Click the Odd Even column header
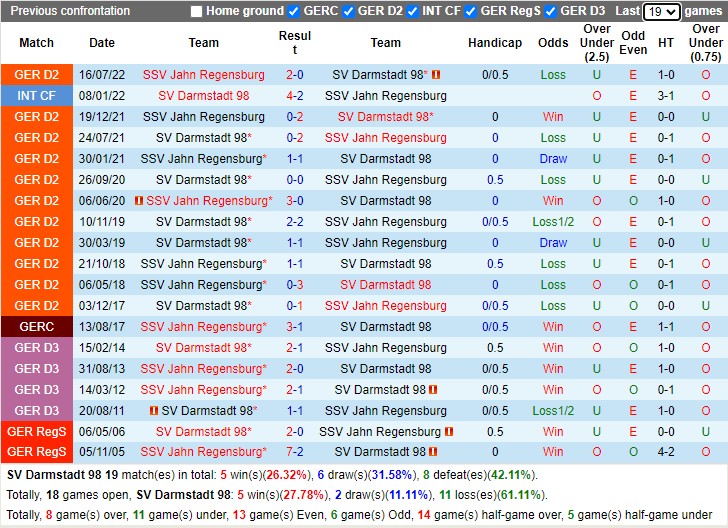This screenshot has width=728, height=528. [633, 43]
